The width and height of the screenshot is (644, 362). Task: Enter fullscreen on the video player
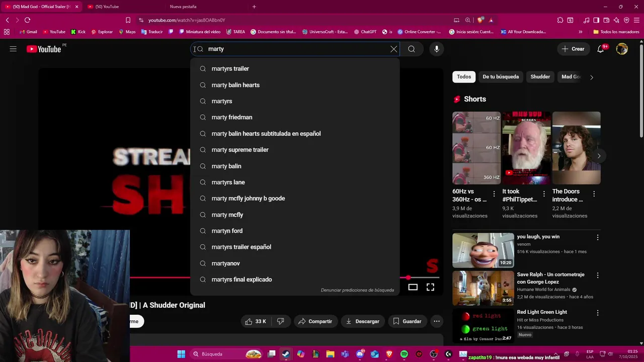point(431,287)
